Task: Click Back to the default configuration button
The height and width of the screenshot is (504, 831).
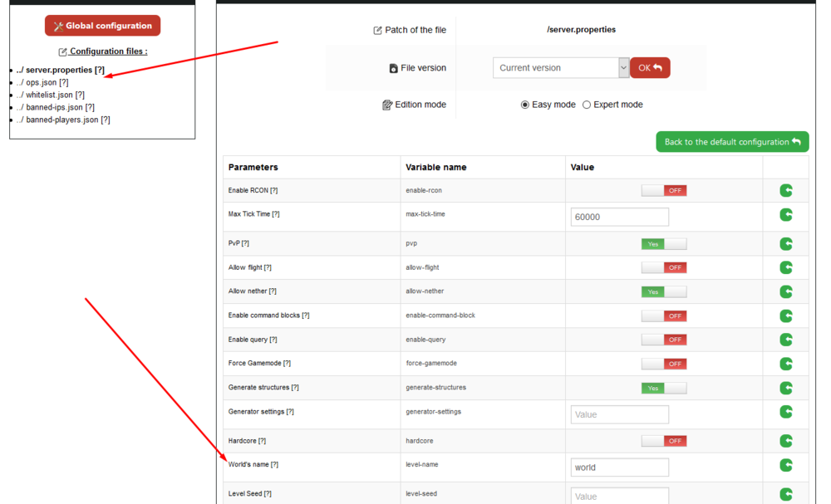Action: point(731,142)
